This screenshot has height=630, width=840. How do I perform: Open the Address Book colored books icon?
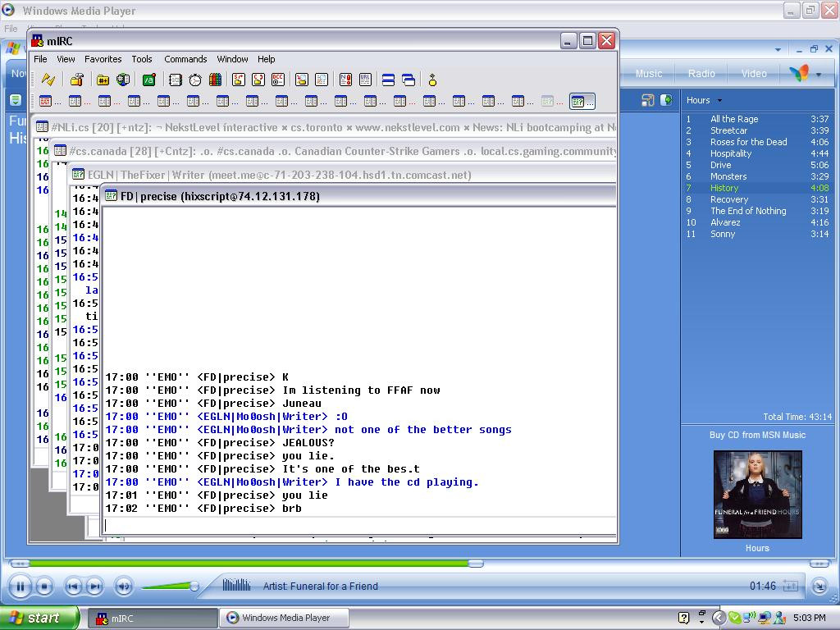point(215,80)
